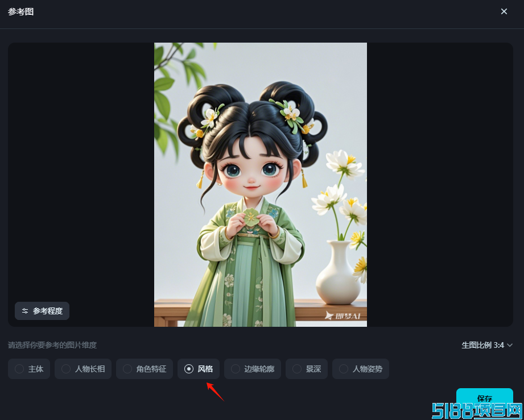
Task: Choose the 边缘轮廓 reference option
Action: point(253,369)
